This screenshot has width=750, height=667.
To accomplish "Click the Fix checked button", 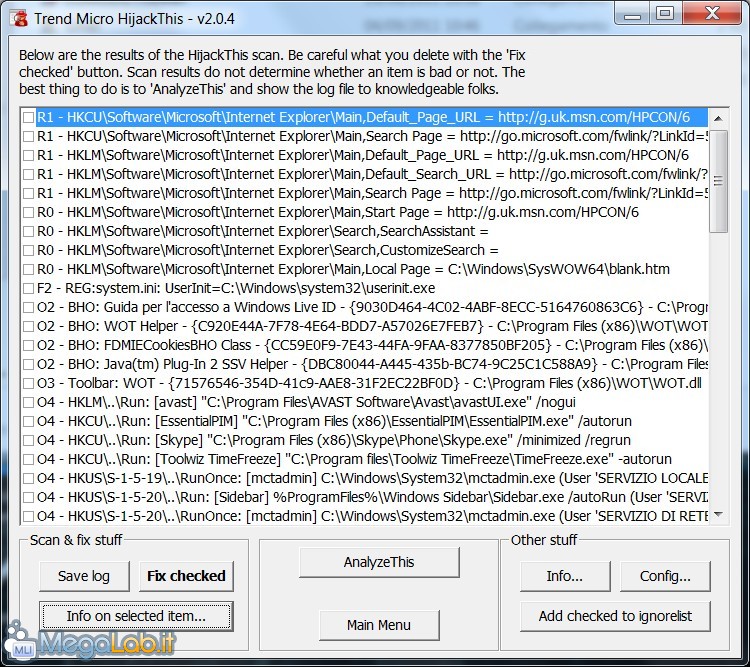I will tap(186, 576).
